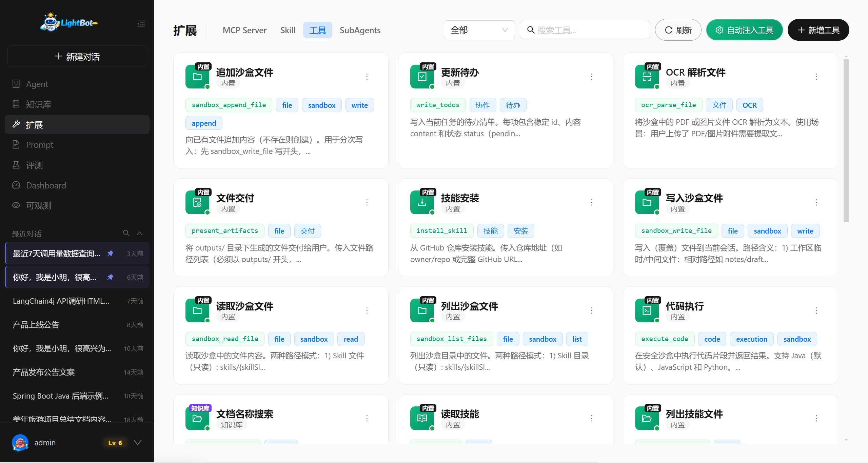Open more options for OCR 解析文件 card

816,77
